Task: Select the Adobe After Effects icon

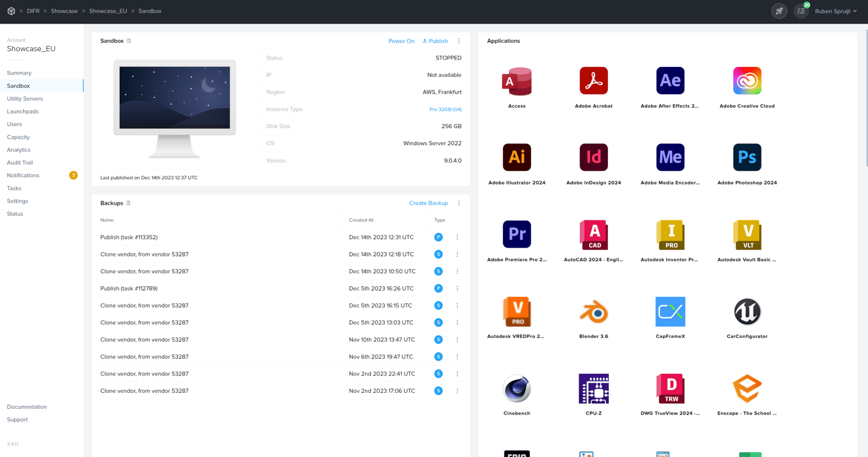Action: (x=670, y=81)
